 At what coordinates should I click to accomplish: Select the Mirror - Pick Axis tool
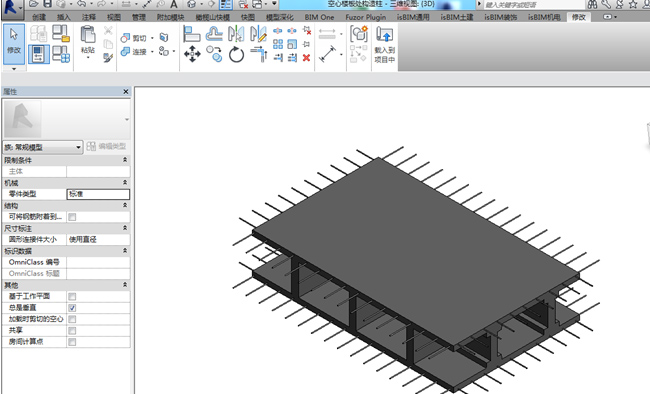[236, 34]
